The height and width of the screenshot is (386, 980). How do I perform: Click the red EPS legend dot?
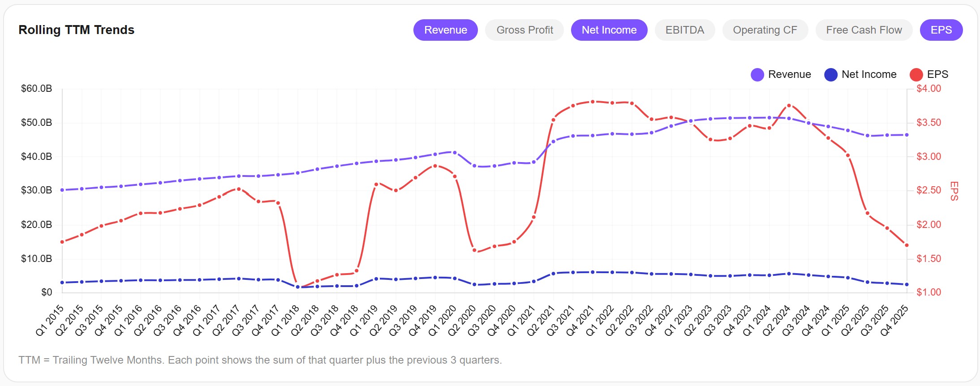pyautogui.click(x=916, y=74)
